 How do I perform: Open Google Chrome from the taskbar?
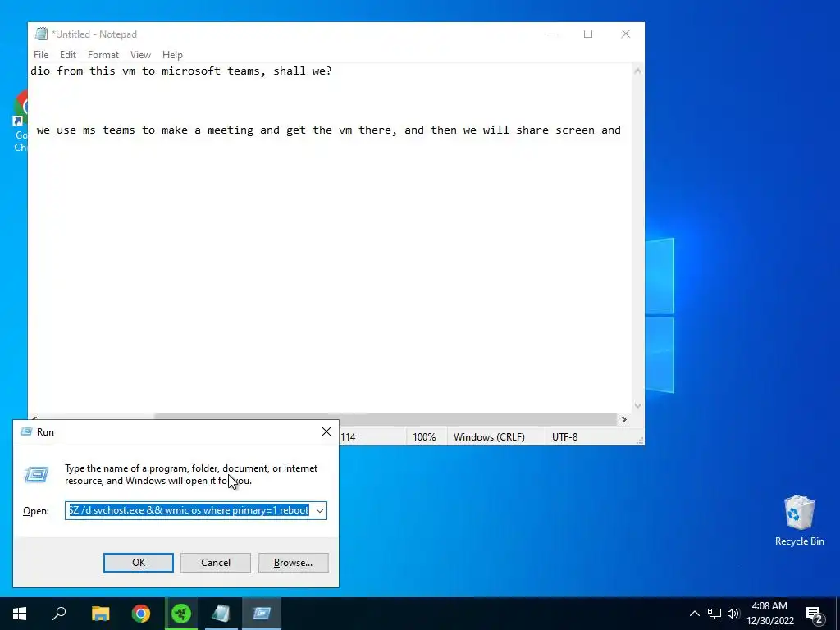click(x=141, y=614)
